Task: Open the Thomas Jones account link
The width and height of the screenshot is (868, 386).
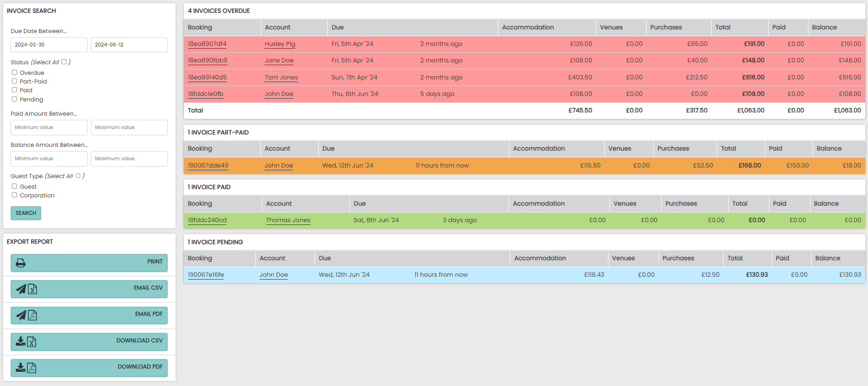Action: point(288,220)
